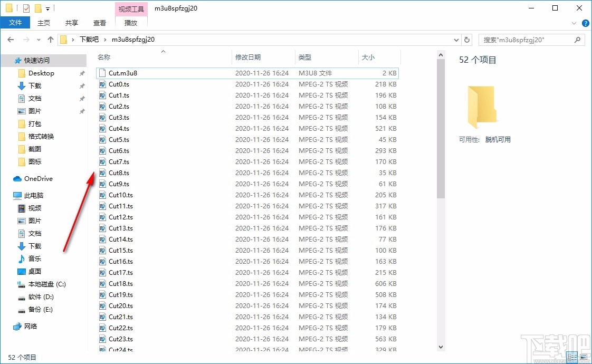This screenshot has height=364, width=592.
Task: Open the 截图 folder in sidebar
Action: (35, 149)
